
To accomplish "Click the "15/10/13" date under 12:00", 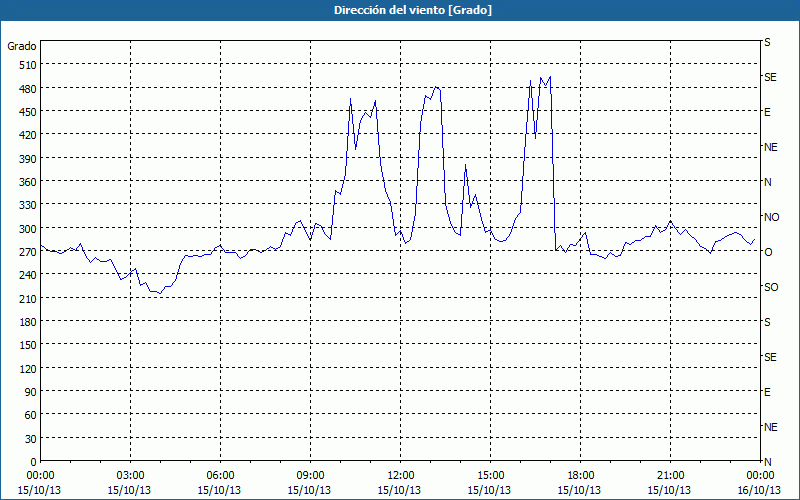I will [399, 490].
